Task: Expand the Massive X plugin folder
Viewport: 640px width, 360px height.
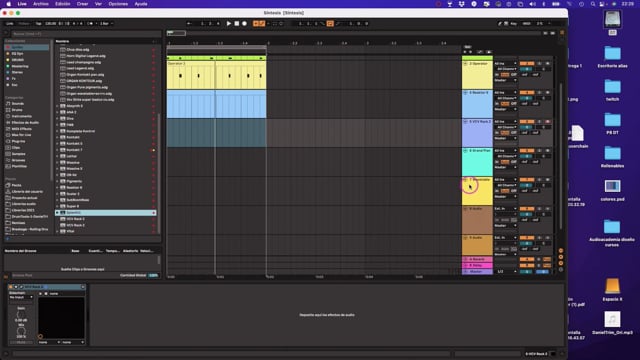Action: point(58,169)
